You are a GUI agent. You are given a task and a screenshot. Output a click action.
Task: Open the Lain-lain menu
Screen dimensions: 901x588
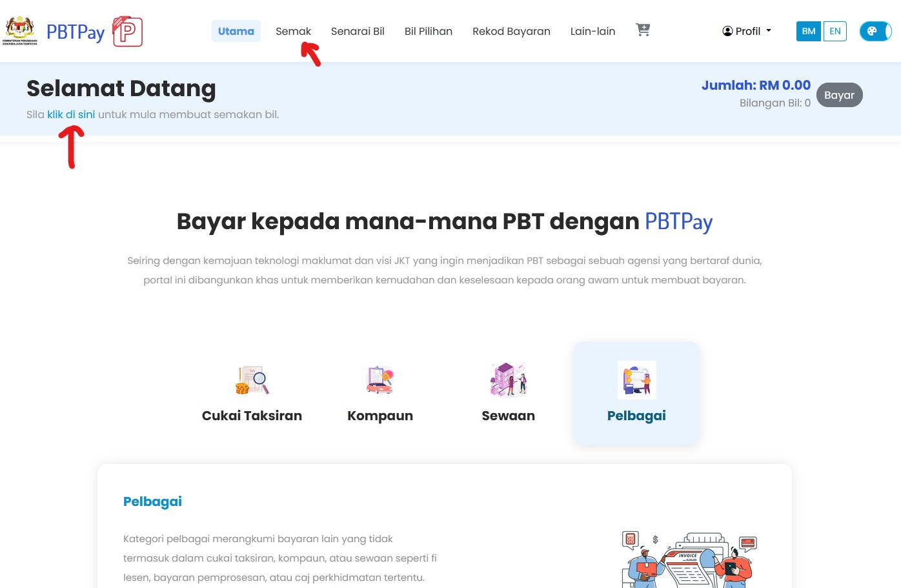click(592, 31)
